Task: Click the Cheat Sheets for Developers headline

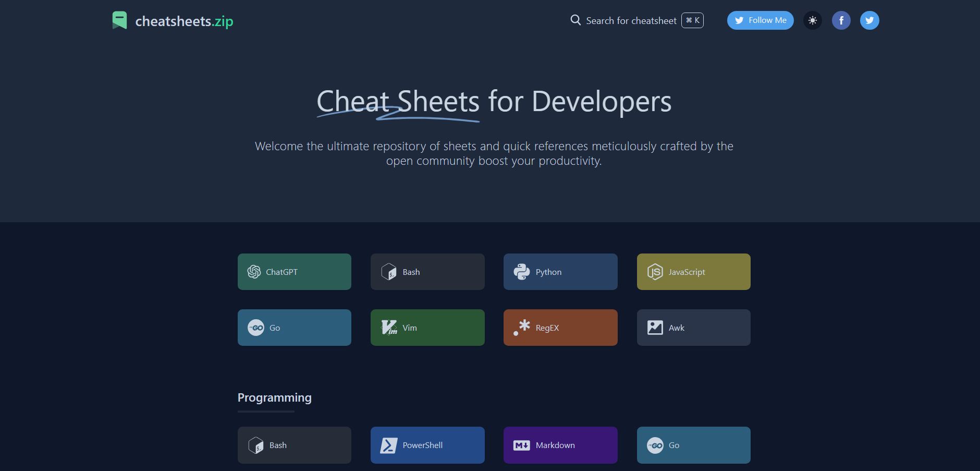Action: [494, 102]
